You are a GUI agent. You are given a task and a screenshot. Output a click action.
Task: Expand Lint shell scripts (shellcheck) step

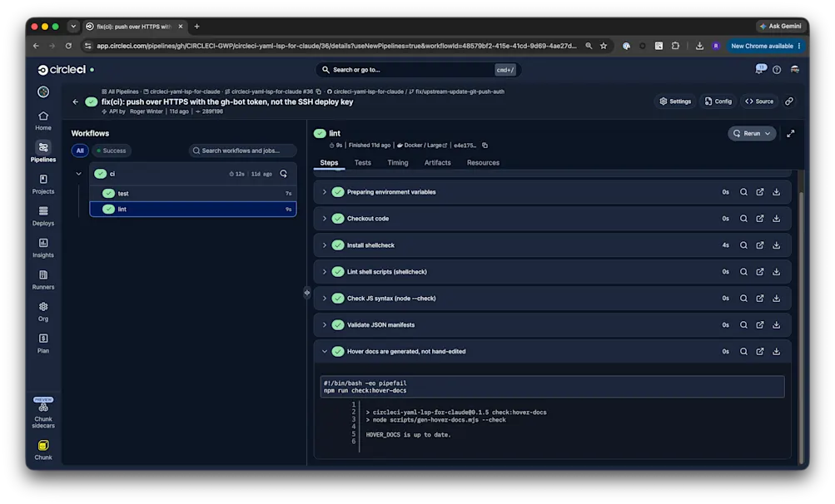click(325, 272)
